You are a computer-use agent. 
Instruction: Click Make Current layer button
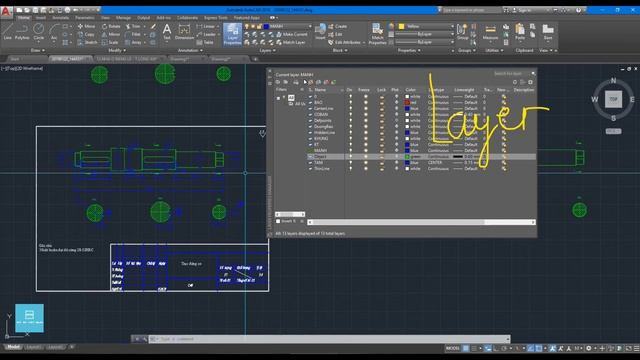point(291,34)
